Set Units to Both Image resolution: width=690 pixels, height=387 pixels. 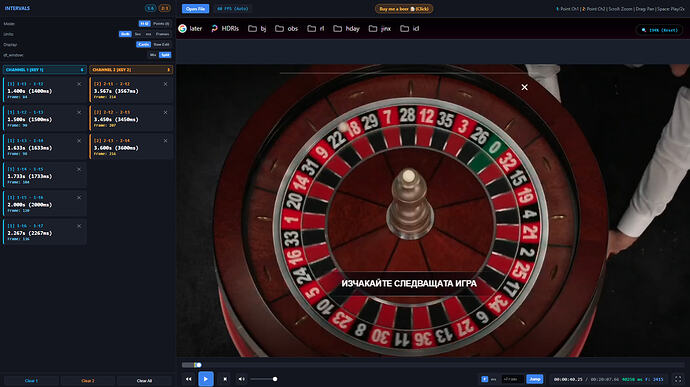coord(125,34)
